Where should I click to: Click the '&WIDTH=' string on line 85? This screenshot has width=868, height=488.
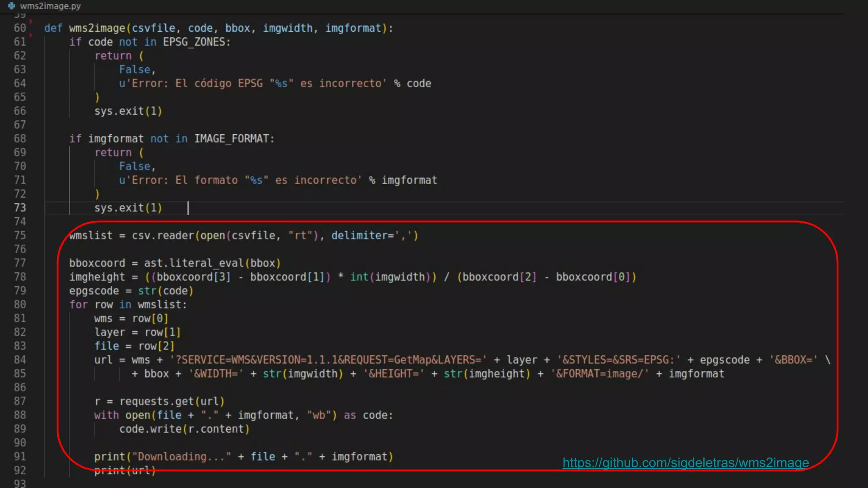pos(216,374)
